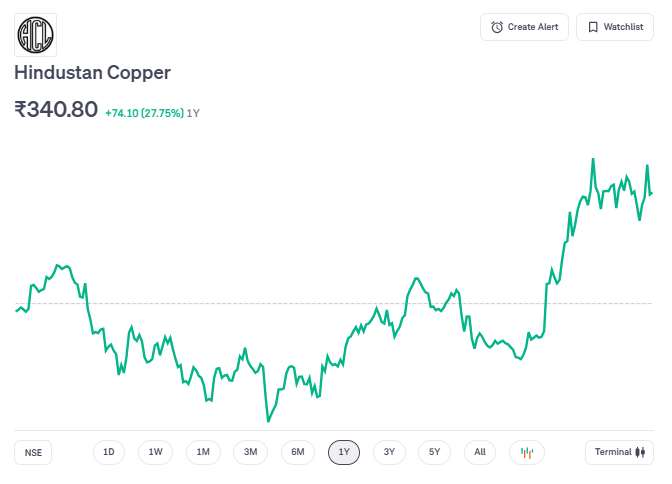
Task: Open the NSE exchange selector
Action: (34, 452)
